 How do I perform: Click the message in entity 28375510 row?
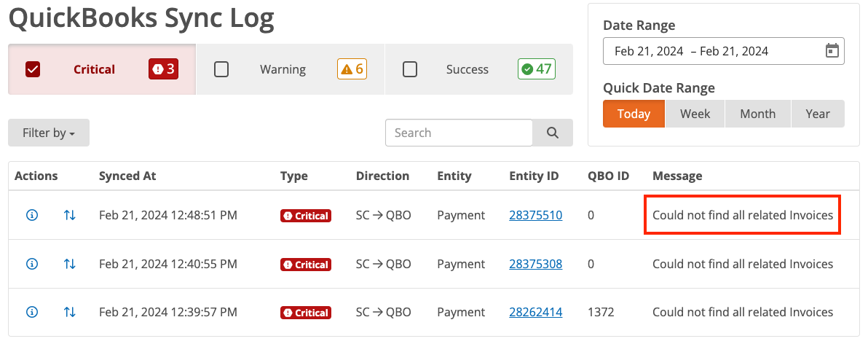(x=743, y=215)
